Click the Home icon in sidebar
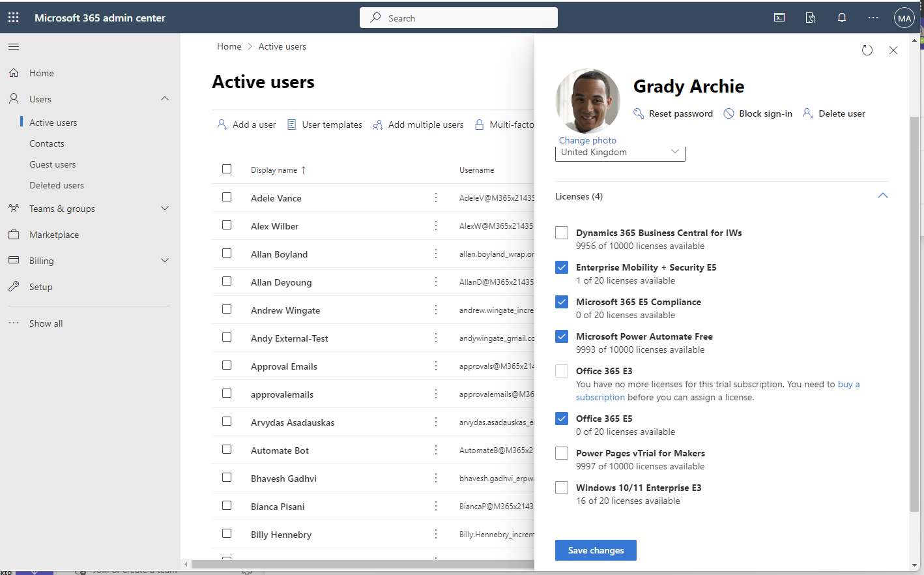The image size is (924, 575). [x=14, y=73]
